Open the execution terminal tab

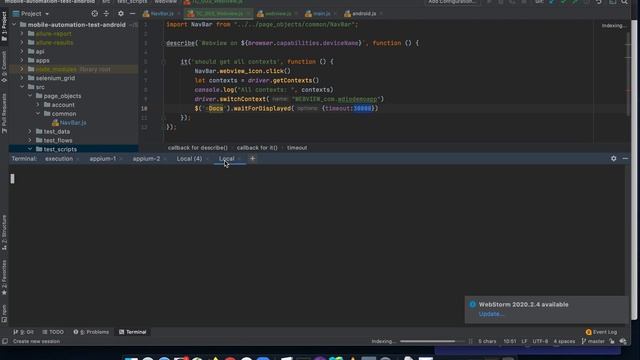pyautogui.click(x=59, y=158)
